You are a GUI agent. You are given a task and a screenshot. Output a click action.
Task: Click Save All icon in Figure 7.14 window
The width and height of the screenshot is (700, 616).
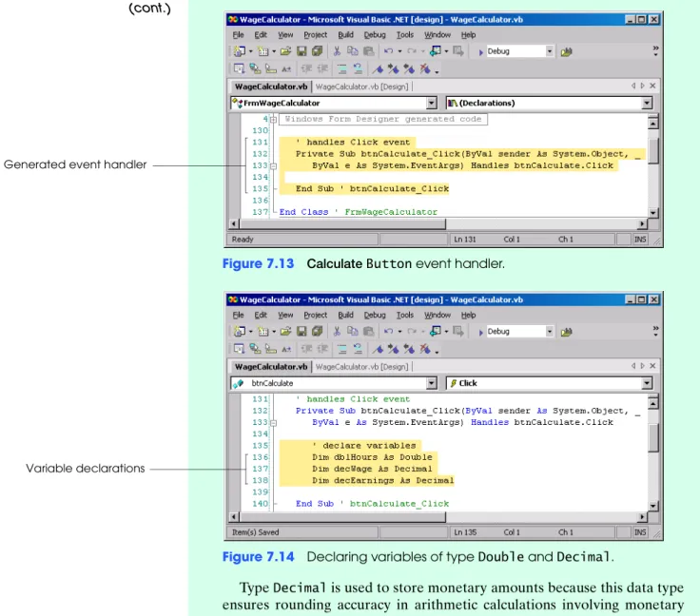[x=317, y=332]
